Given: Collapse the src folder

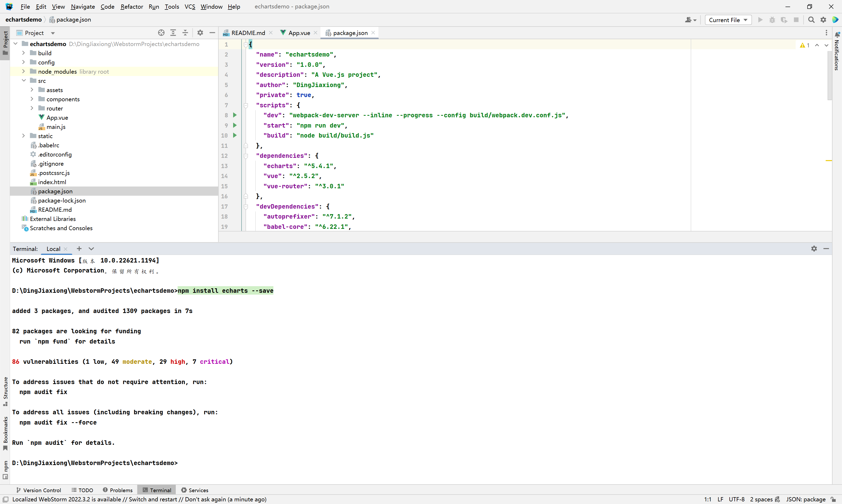Looking at the screenshot, I should click(x=23, y=80).
